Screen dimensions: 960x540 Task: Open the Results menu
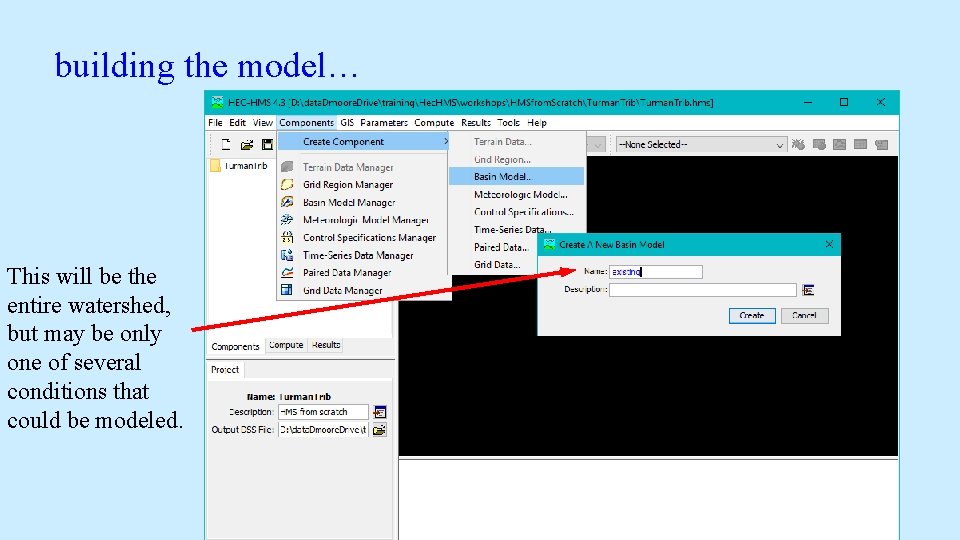[476, 122]
